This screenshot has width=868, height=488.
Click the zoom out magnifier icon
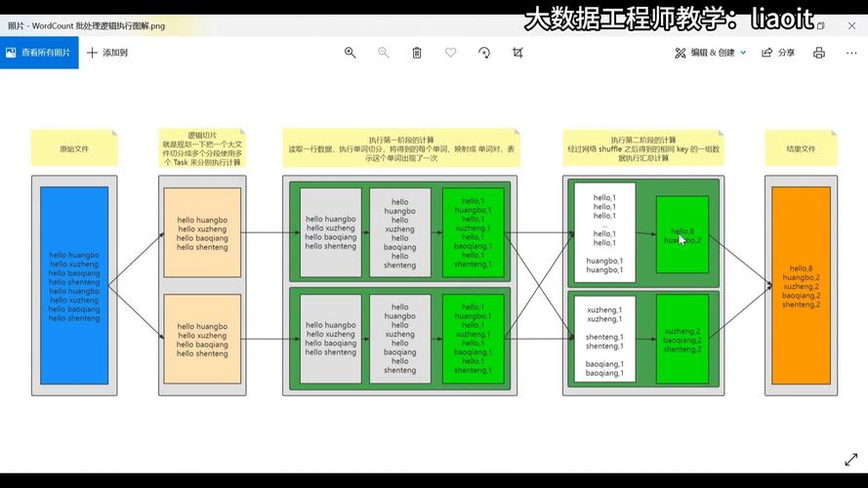(383, 53)
